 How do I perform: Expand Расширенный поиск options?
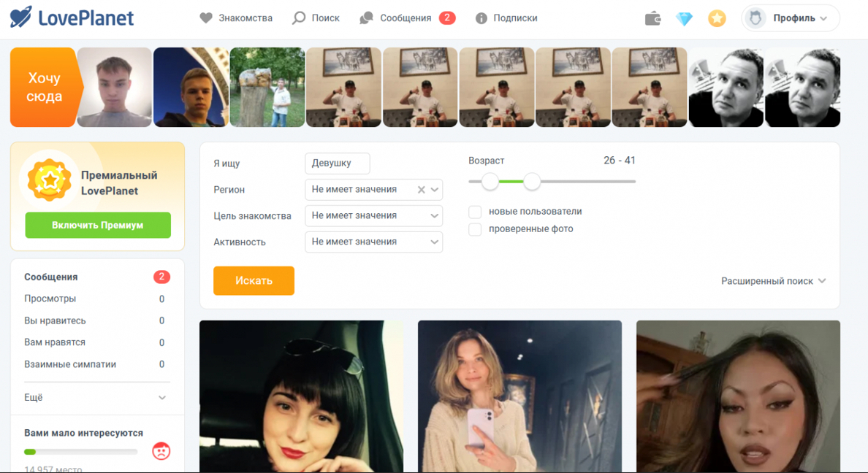coord(773,281)
